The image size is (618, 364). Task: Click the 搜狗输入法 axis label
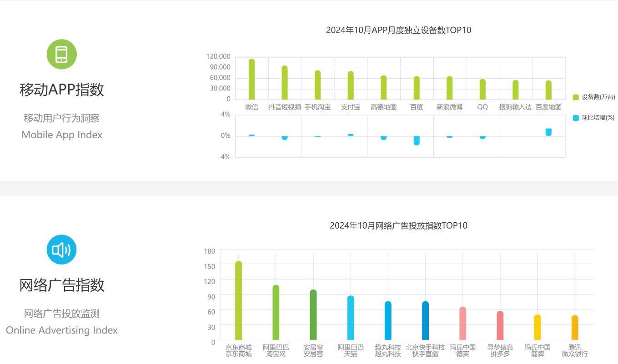click(x=515, y=107)
